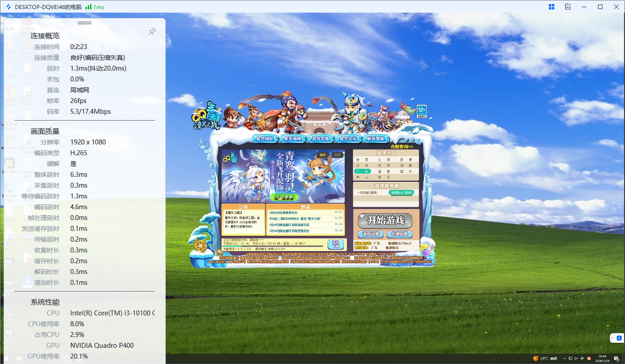Open the 青鸾·羽灵 promotional banner

283,176
